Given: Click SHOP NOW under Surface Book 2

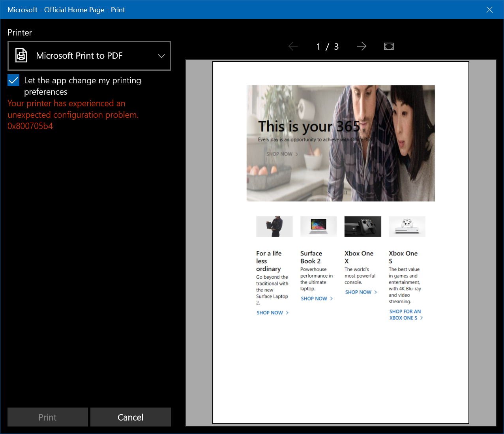Looking at the screenshot, I should coord(314,299).
